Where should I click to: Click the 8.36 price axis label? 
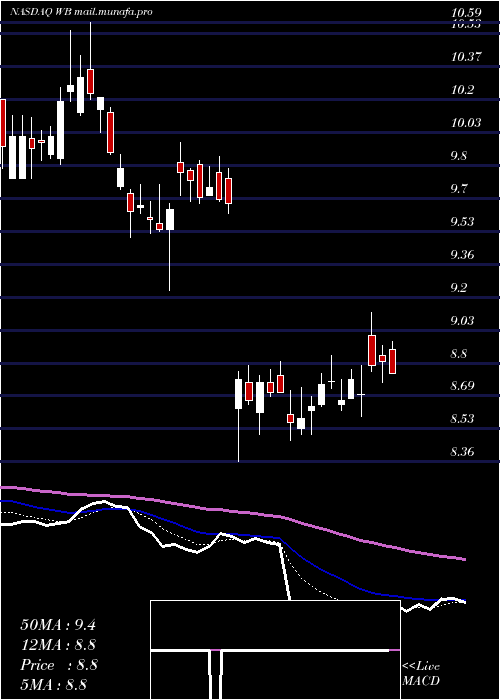[462, 452]
